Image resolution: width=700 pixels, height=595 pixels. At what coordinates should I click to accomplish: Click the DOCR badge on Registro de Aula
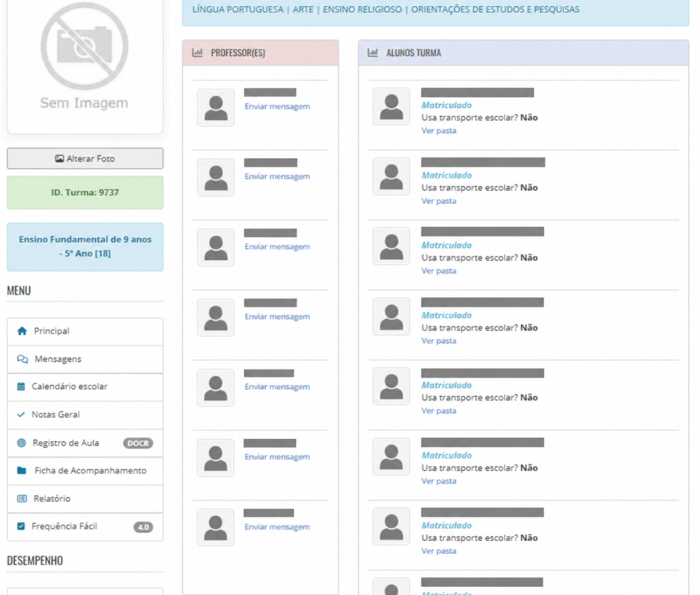pos(138,443)
